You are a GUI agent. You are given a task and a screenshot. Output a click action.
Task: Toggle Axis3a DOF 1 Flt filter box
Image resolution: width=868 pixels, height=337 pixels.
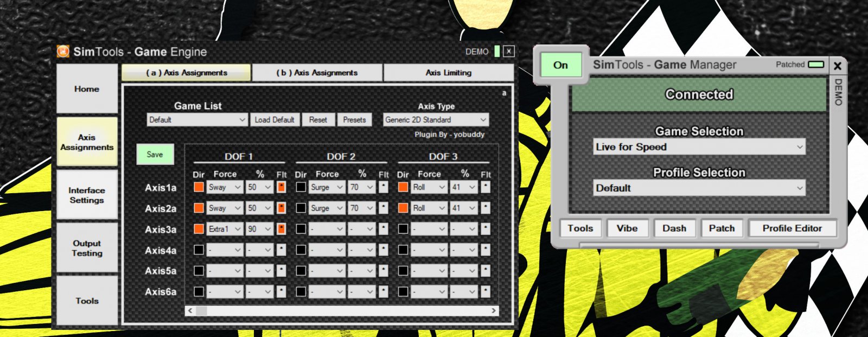[x=281, y=229]
